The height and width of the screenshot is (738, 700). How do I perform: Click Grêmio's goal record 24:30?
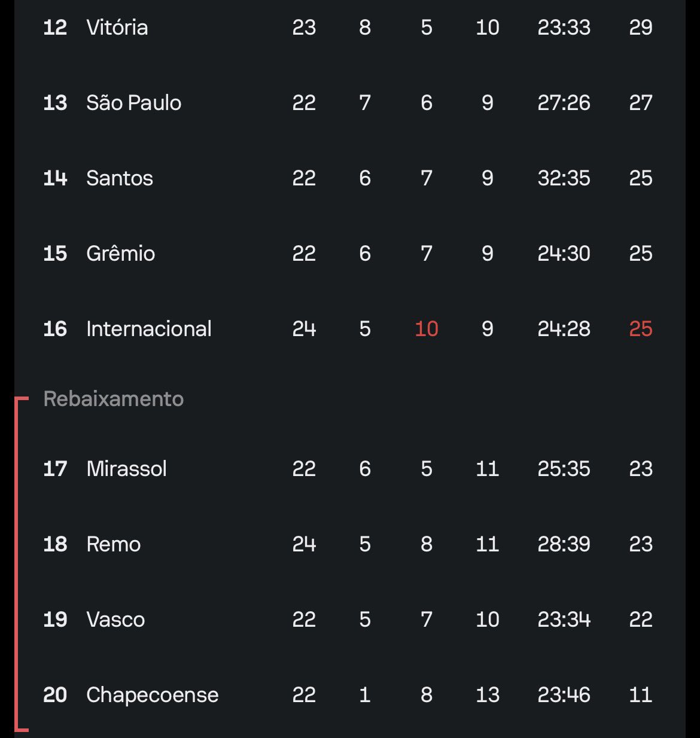(x=564, y=254)
